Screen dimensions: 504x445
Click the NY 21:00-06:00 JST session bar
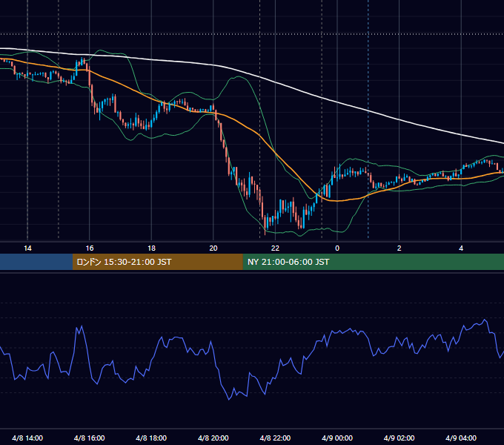coord(373,262)
